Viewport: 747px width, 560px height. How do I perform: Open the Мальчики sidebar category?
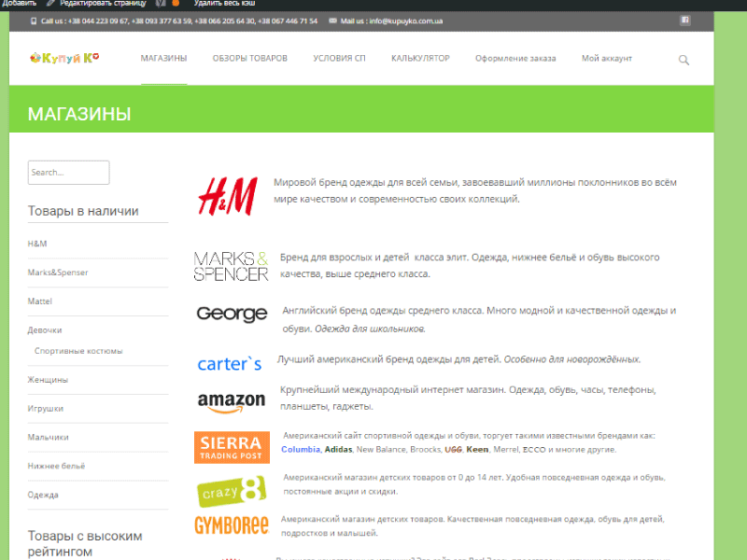(49, 437)
